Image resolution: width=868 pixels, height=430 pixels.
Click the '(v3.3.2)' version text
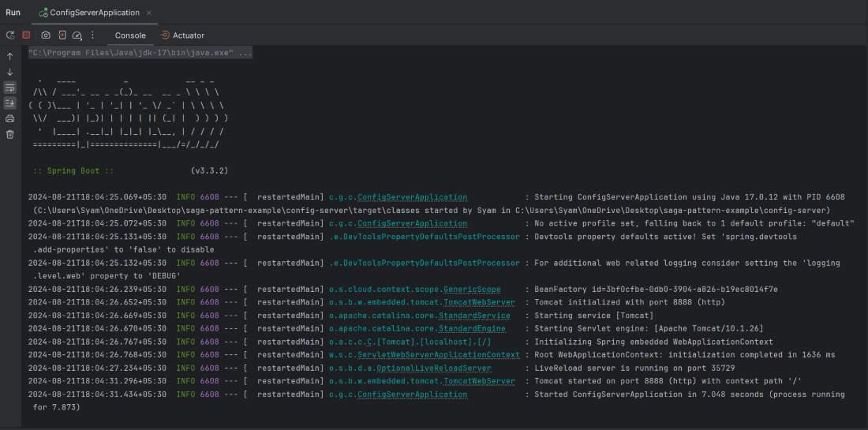click(209, 171)
